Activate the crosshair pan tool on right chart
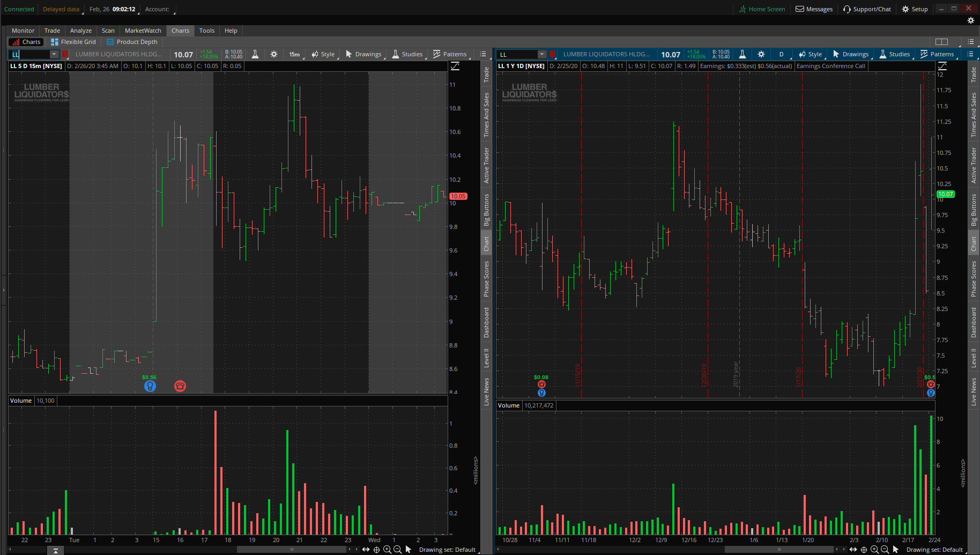 (864, 550)
